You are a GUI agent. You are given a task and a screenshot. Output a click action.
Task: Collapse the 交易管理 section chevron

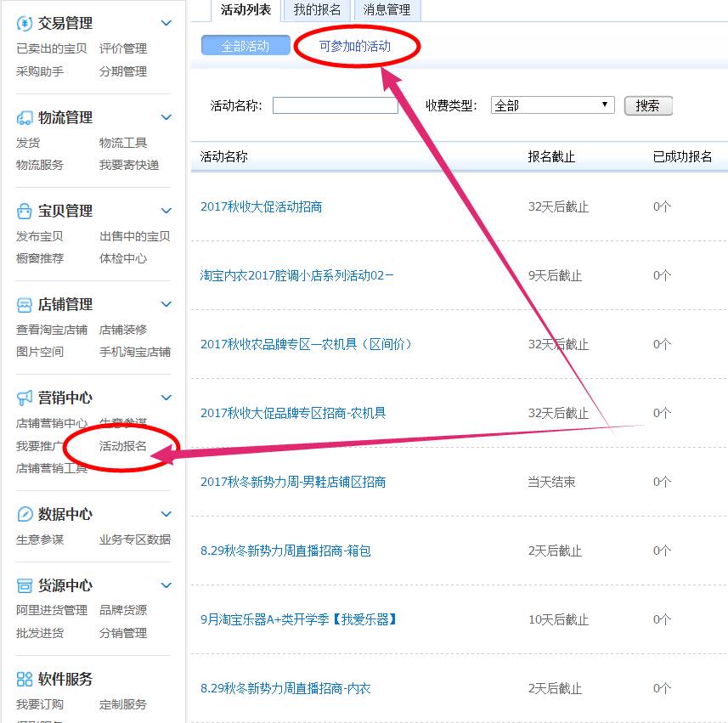166,23
